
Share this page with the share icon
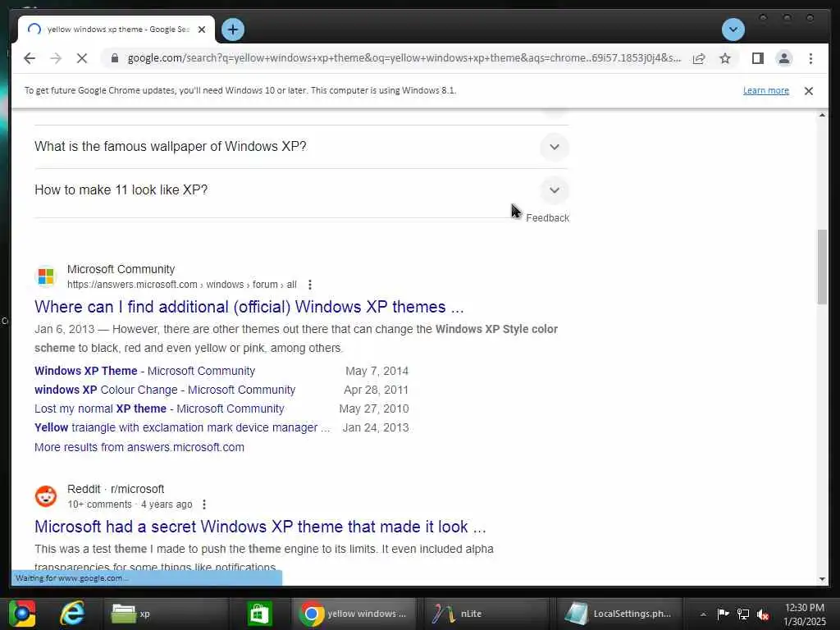699,58
